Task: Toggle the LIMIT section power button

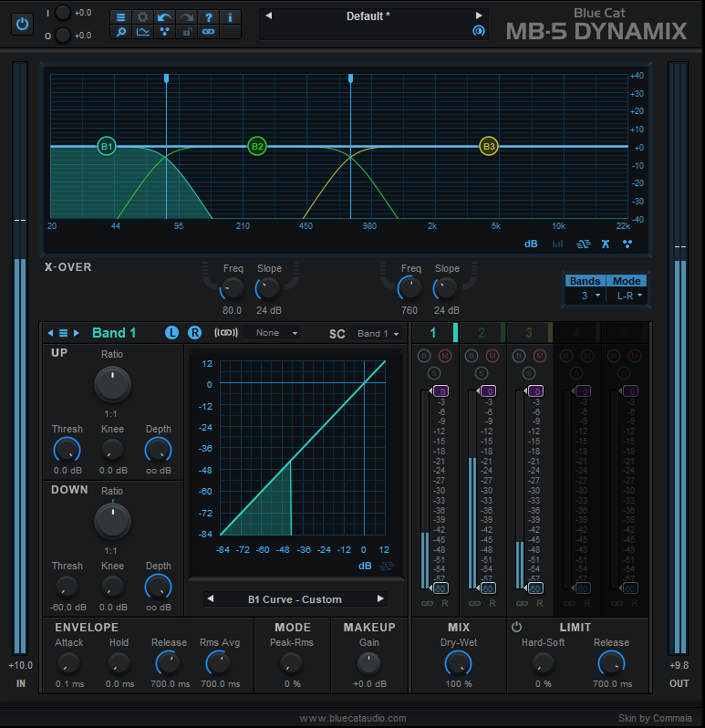Action: (516, 628)
